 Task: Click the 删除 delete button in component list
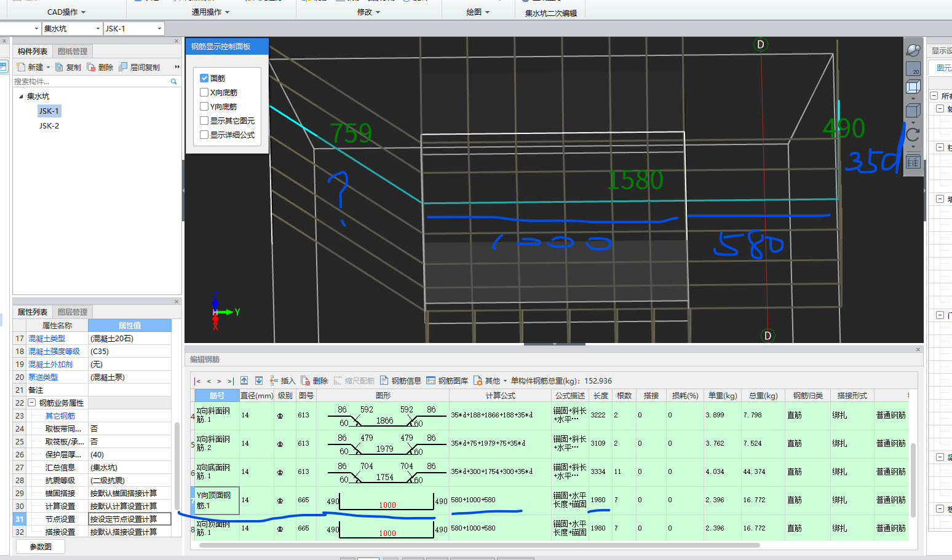pos(100,67)
